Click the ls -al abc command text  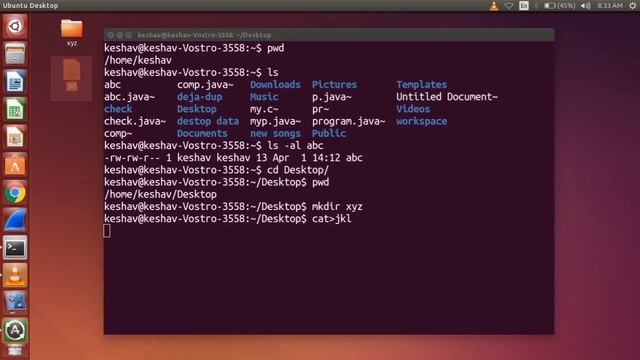pos(295,146)
